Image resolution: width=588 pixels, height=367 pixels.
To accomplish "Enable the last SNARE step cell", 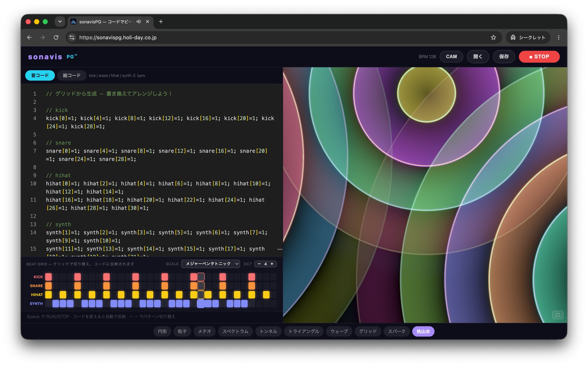I will pyautogui.click(x=273, y=286).
